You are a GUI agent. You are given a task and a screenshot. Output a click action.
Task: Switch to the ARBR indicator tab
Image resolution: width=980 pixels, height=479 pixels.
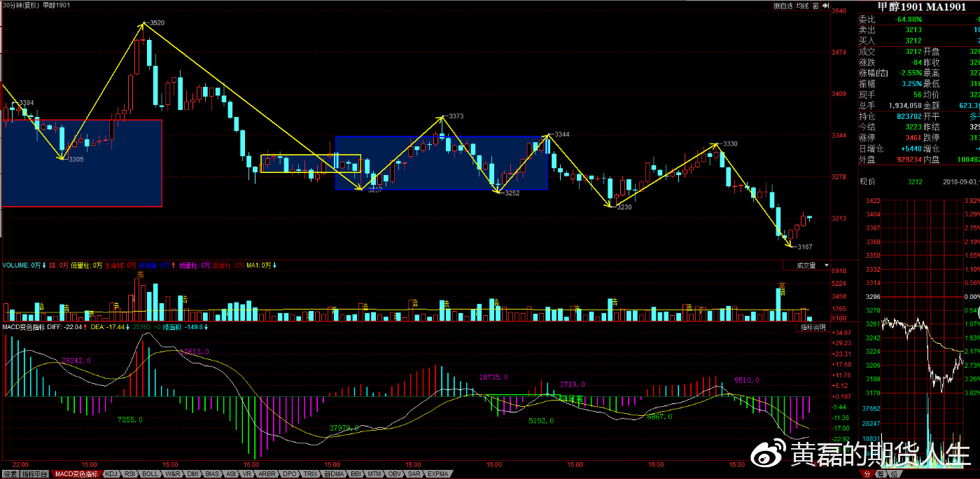[x=267, y=474]
